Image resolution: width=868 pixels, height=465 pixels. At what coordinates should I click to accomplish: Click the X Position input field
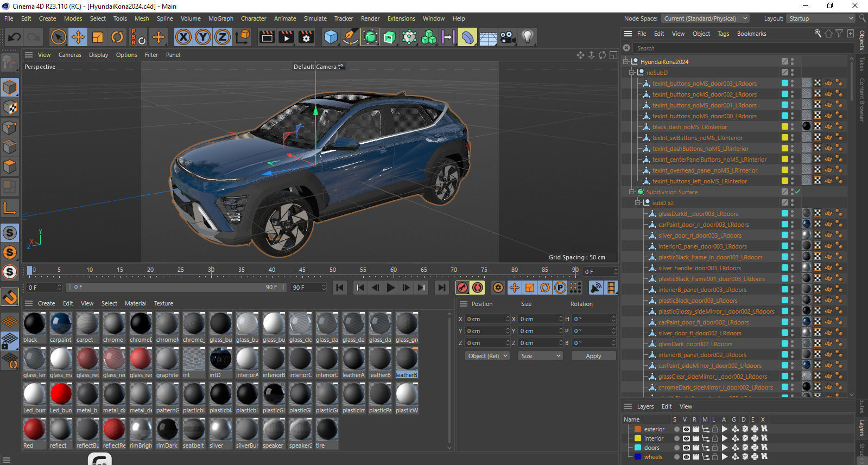click(x=488, y=319)
